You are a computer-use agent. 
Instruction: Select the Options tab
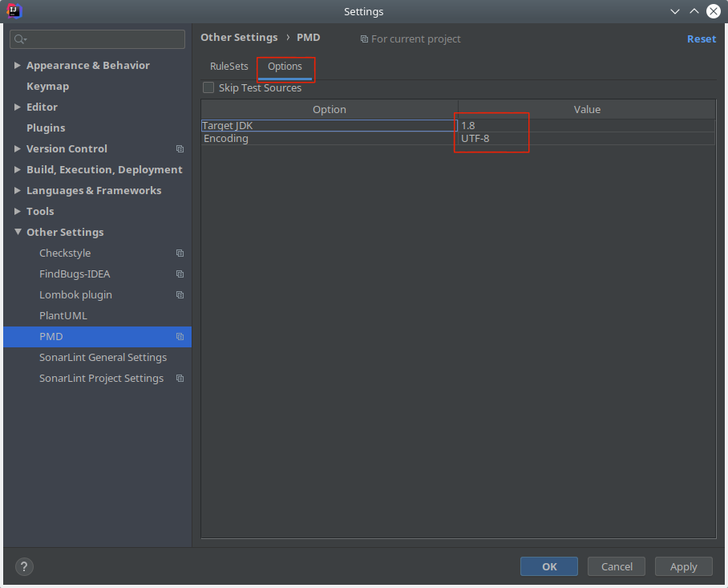tap(285, 67)
